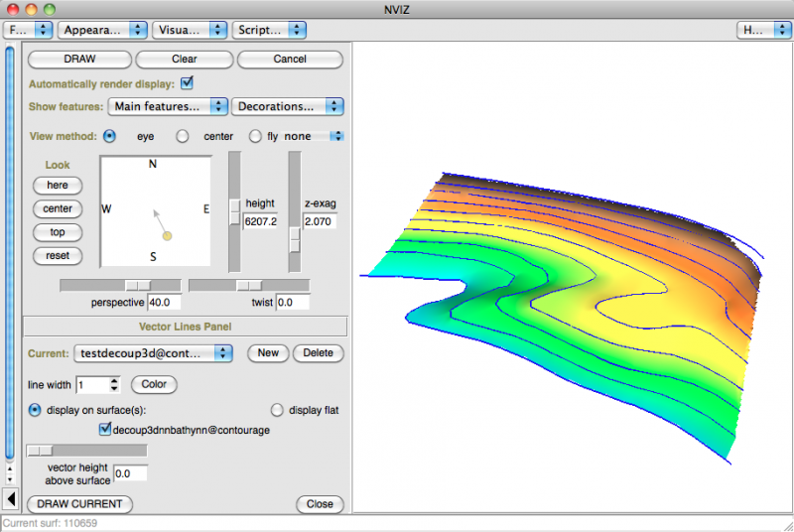Open the Current vector testdecoup3d dropdown
The image size is (794, 532).
[x=152, y=353]
